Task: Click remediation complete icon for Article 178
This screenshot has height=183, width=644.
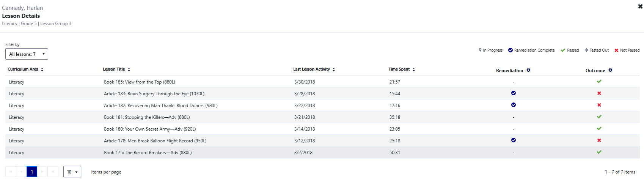Action: 514,140
